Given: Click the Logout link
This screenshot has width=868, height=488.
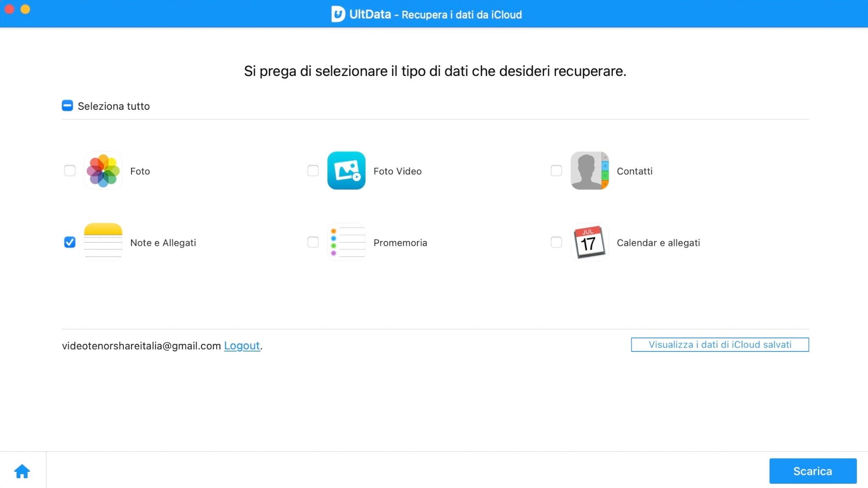Looking at the screenshot, I should (x=242, y=346).
